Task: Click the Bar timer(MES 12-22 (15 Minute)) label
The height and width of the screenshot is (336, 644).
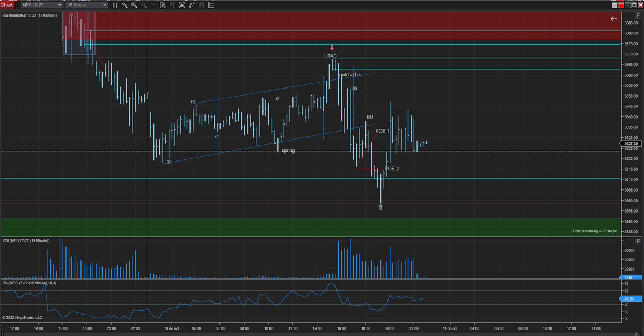Action: click(30, 16)
